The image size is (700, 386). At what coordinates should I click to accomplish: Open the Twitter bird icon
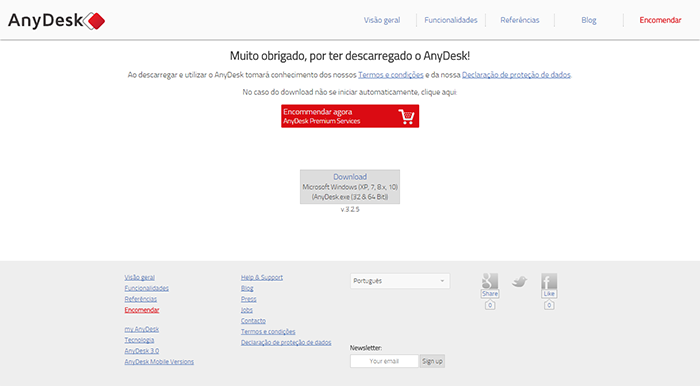click(x=519, y=282)
